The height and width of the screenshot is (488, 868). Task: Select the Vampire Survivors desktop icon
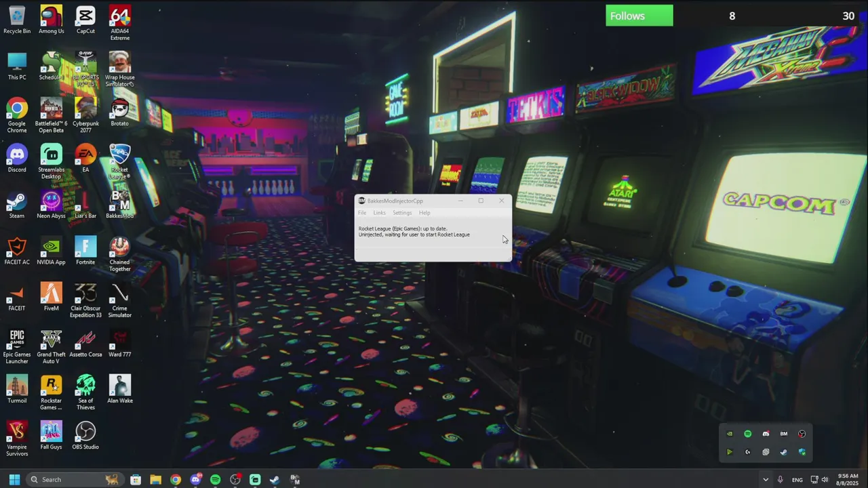[x=17, y=438]
